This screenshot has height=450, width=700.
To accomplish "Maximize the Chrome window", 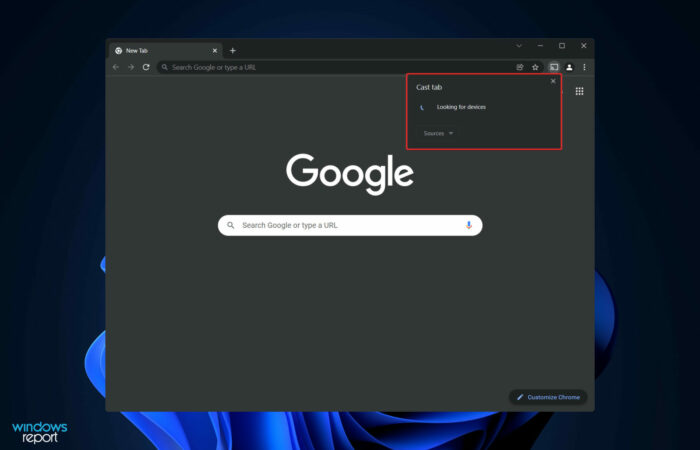I will click(562, 46).
